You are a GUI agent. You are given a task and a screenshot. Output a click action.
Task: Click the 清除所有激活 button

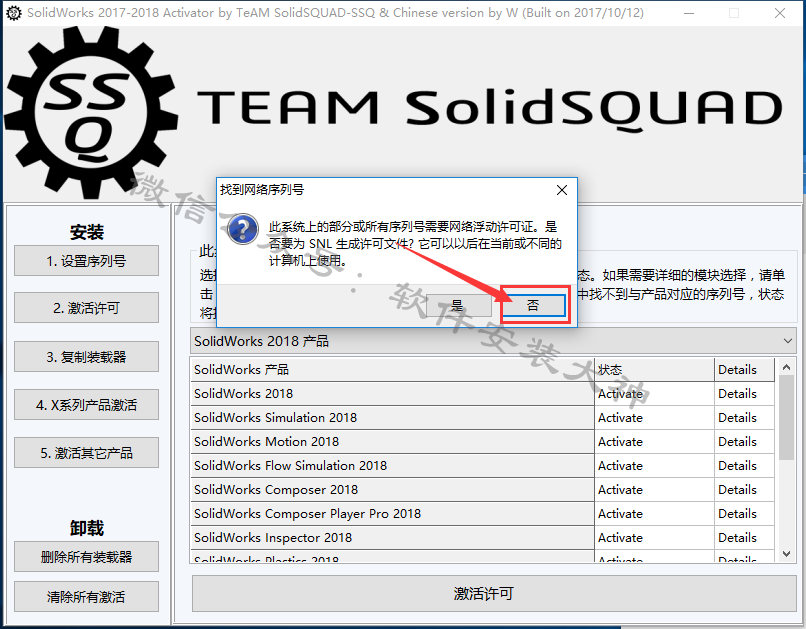[86, 597]
